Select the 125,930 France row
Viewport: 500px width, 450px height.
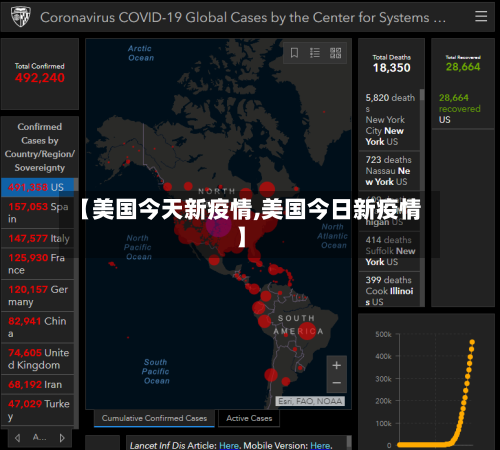pos(38,264)
